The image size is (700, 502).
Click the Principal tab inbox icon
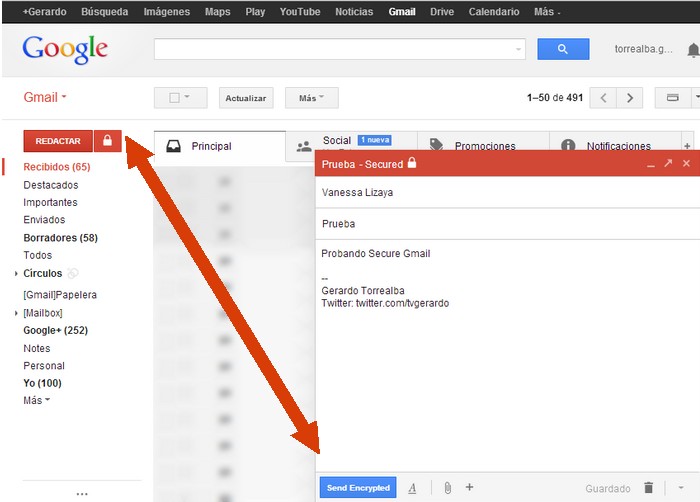tap(174, 146)
